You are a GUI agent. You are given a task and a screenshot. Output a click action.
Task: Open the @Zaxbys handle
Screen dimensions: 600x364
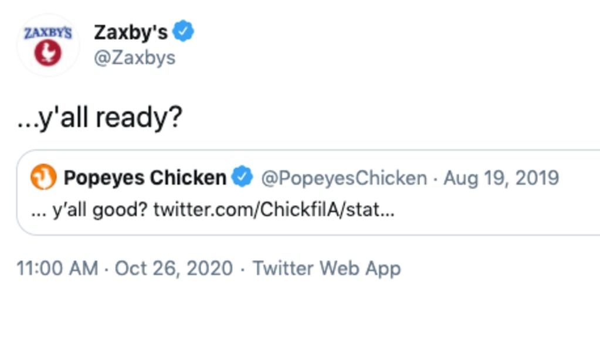135,57
